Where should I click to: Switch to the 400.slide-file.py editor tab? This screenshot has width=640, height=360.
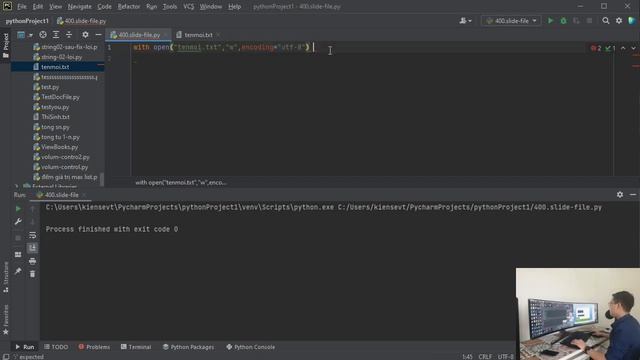coord(139,35)
